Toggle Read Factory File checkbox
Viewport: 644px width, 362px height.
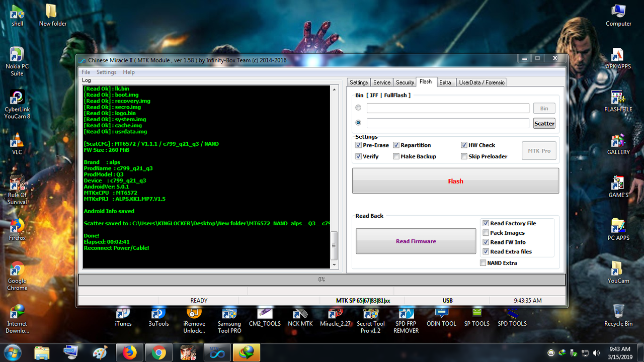[x=486, y=223]
